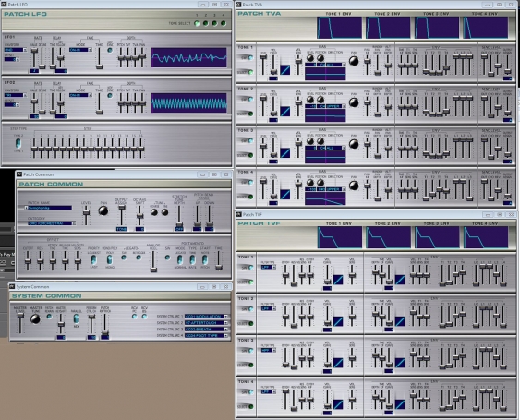Image resolution: width=520 pixels, height=420 pixels.
Task: Toggle RCV PC LED in System Common
Action: pos(134,317)
